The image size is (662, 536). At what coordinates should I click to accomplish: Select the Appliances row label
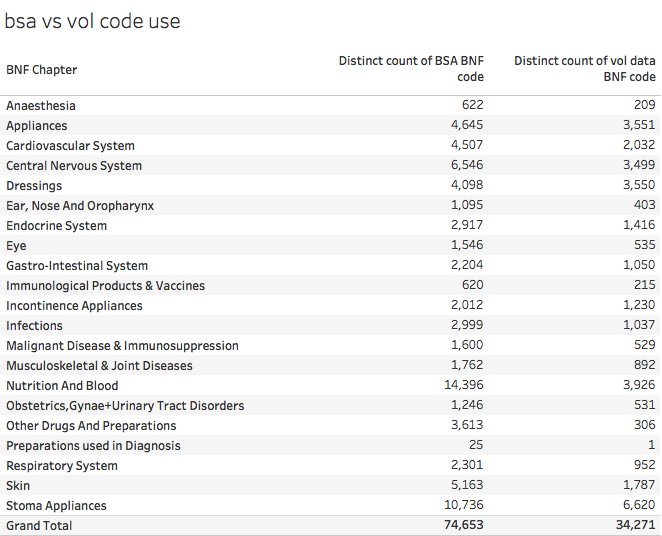(37, 126)
